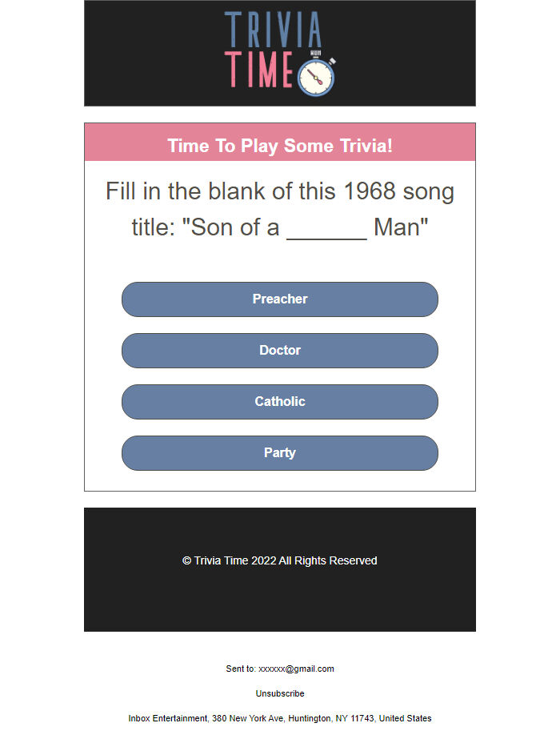Select the Trivia Time logo at the top
The image size is (560, 755).
(280, 52)
